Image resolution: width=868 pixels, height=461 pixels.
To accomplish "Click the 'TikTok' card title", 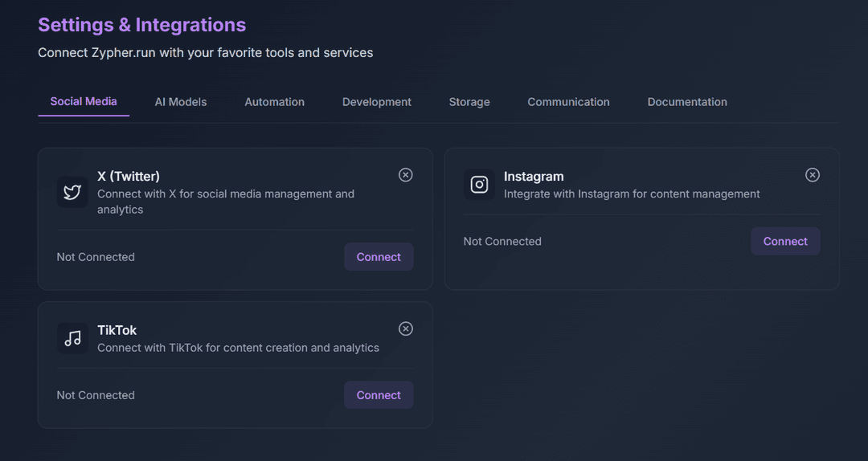I will point(117,330).
